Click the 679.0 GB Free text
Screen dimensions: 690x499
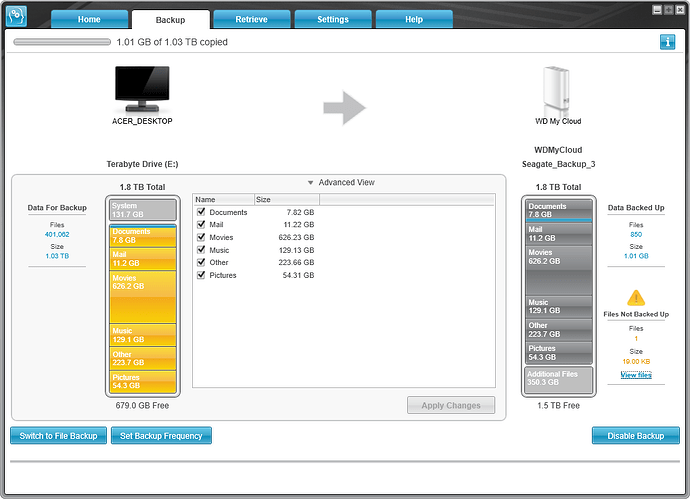coord(142,405)
